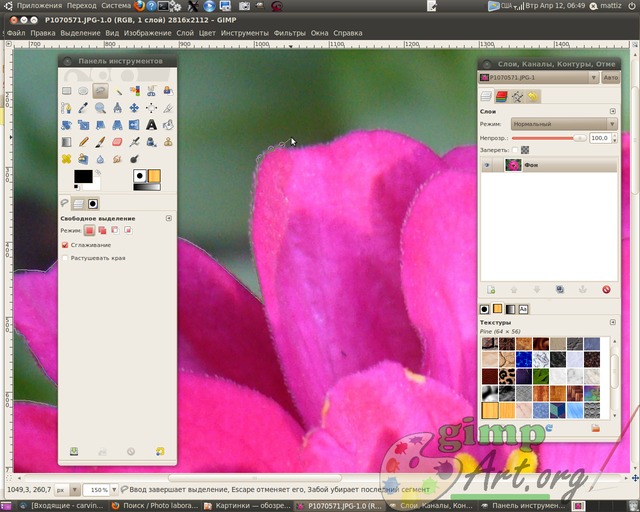This screenshot has width=640, height=512.
Task: Open the Выделение menu
Action: 80,33
